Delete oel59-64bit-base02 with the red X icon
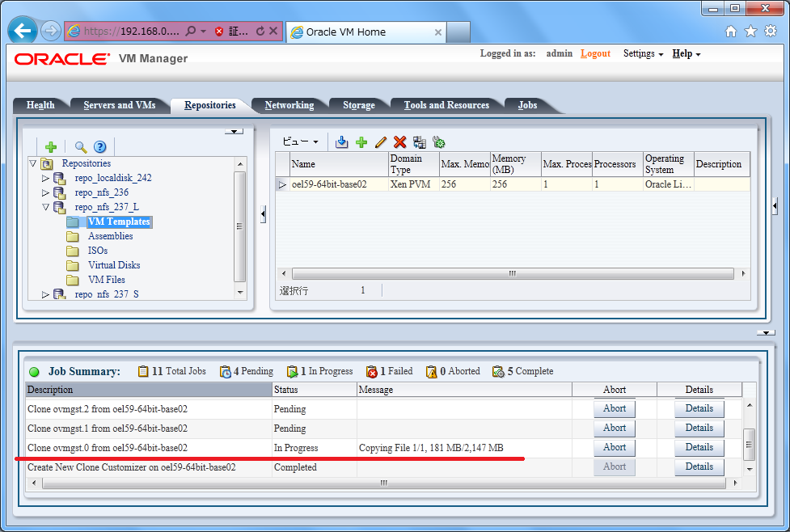 point(400,142)
